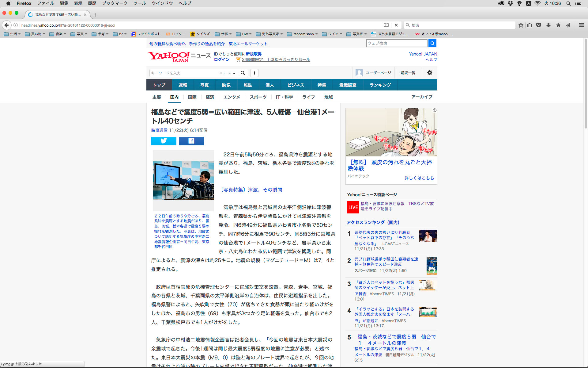Click the keyword search magnifier icon
This screenshot has width=588, height=368.
(243, 73)
